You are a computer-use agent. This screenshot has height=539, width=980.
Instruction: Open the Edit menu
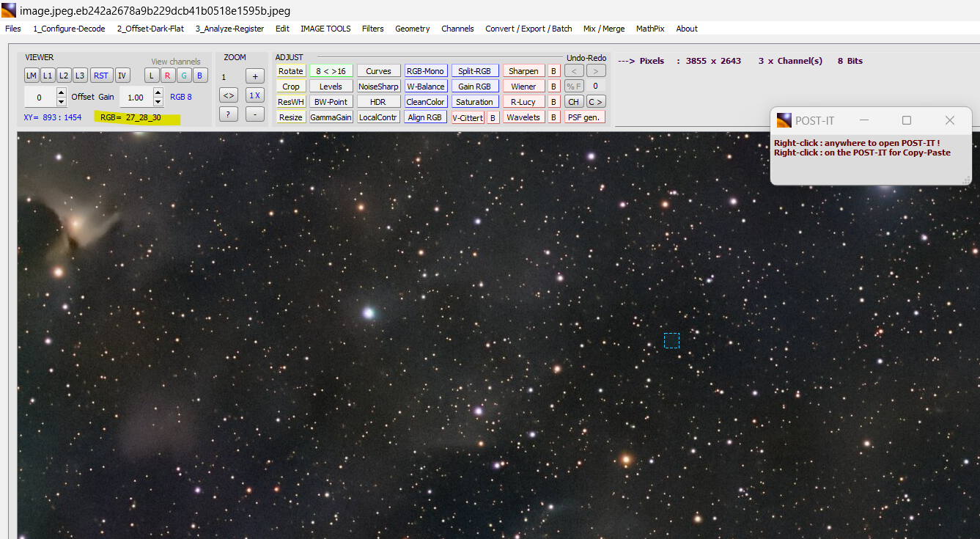(282, 29)
